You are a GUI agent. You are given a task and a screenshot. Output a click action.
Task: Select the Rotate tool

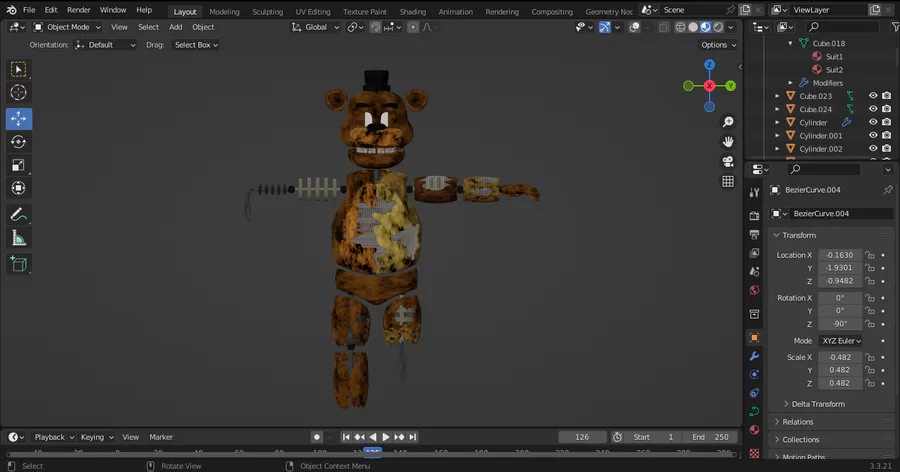tap(18, 142)
